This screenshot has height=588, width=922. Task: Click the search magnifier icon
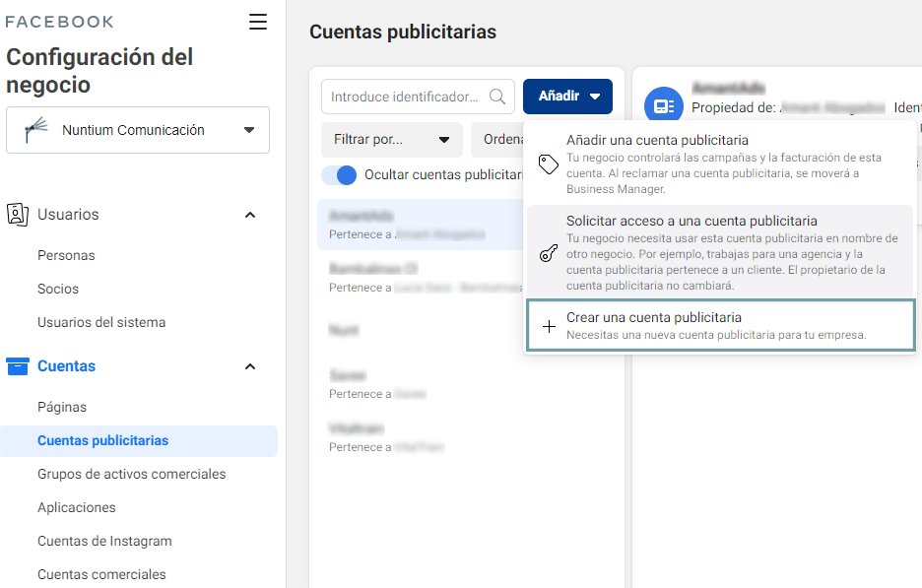[x=497, y=97]
